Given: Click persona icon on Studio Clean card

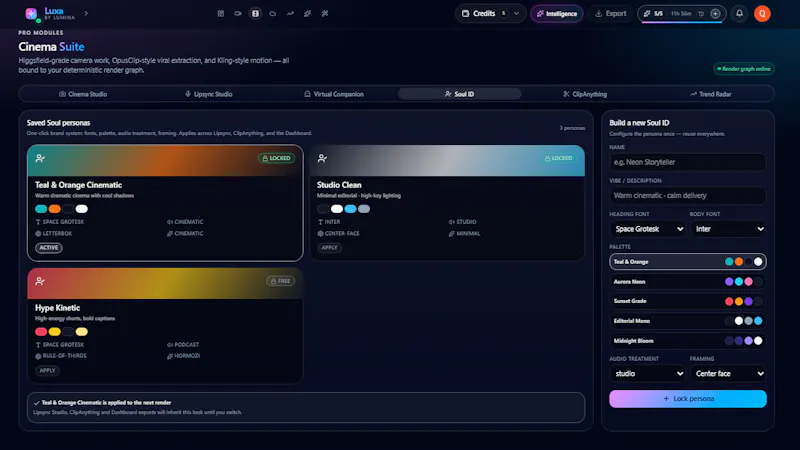Looking at the screenshot, I should (322, 158).
